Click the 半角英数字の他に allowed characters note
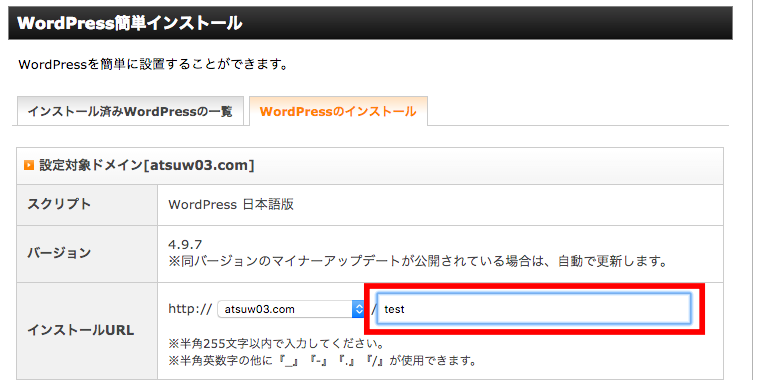Image resolution: width=759 pixels, height=380 pixels. 323,361
